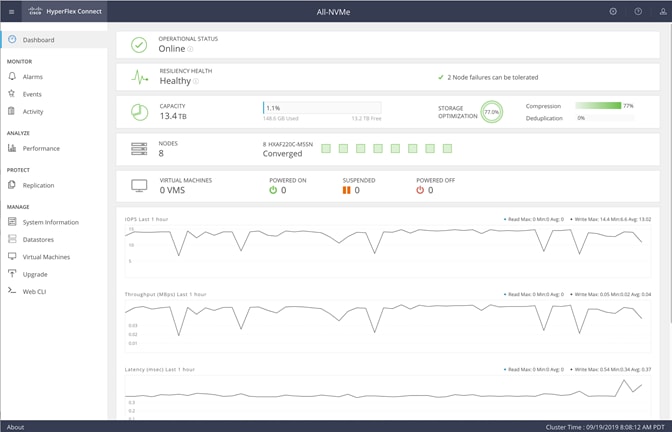
Task: Click the Cisco HyperFlex Connect logo
Action: tap(65, 11)
